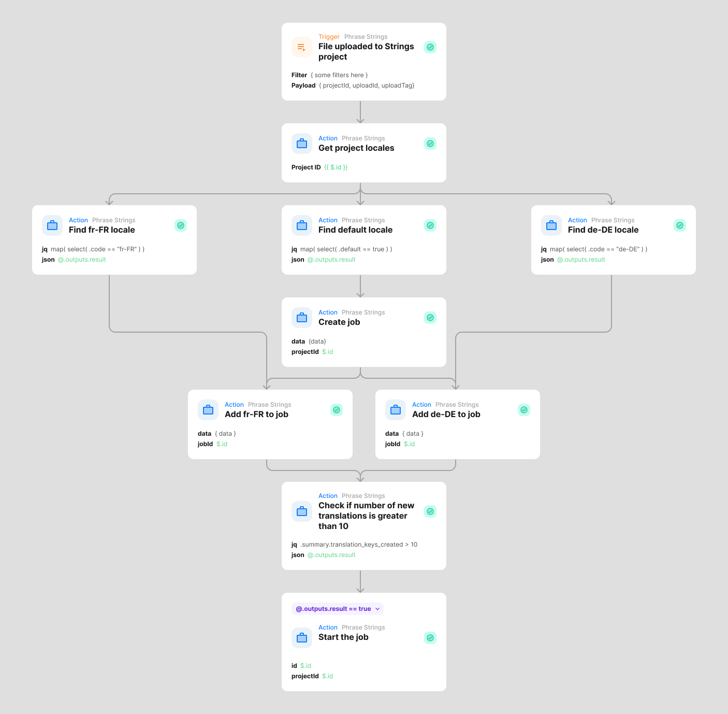Click green check status on Start the job

click(x=430, y=638)
